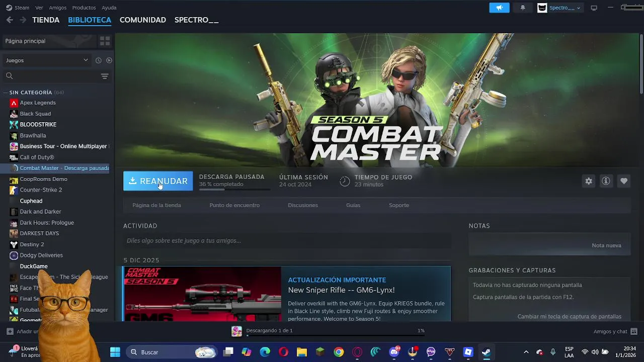Image resolution: width=644 pixels, height=362 pixels.
Task: Open File Explorer from the taskbar
Action: (x=302, y=352)
